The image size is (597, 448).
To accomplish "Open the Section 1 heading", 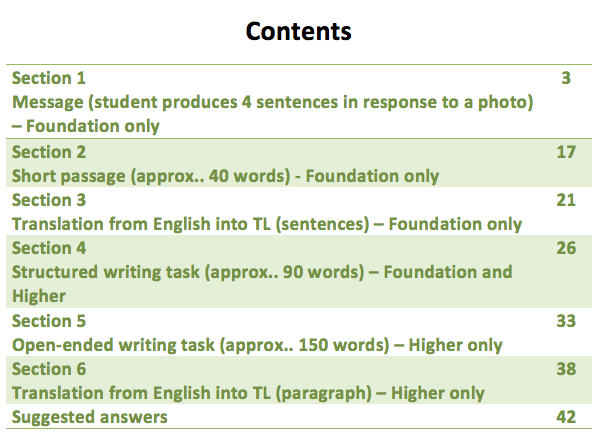I will 49,78.
